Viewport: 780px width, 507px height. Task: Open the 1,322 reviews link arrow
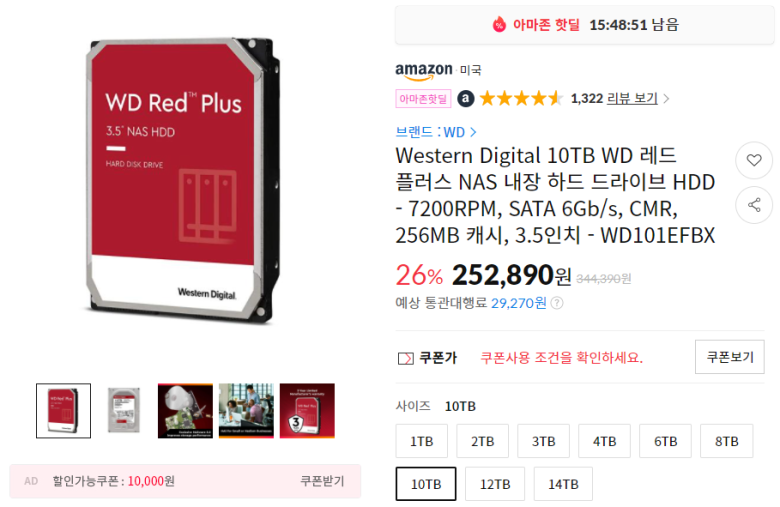coord(666,99)
